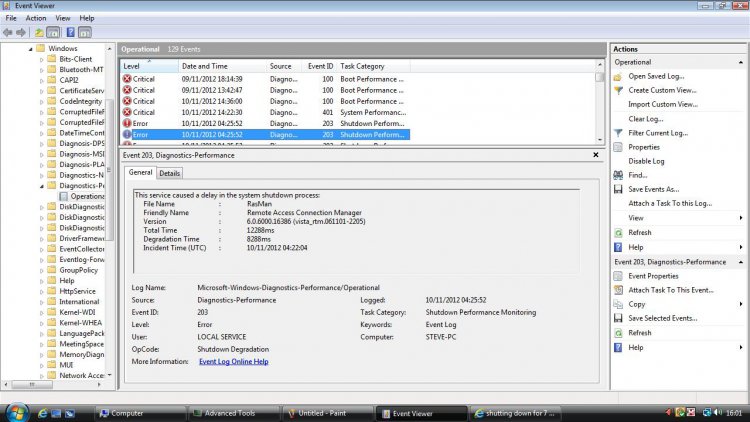Expand the CAPI2 tree folder

click(x=42, y=81)
